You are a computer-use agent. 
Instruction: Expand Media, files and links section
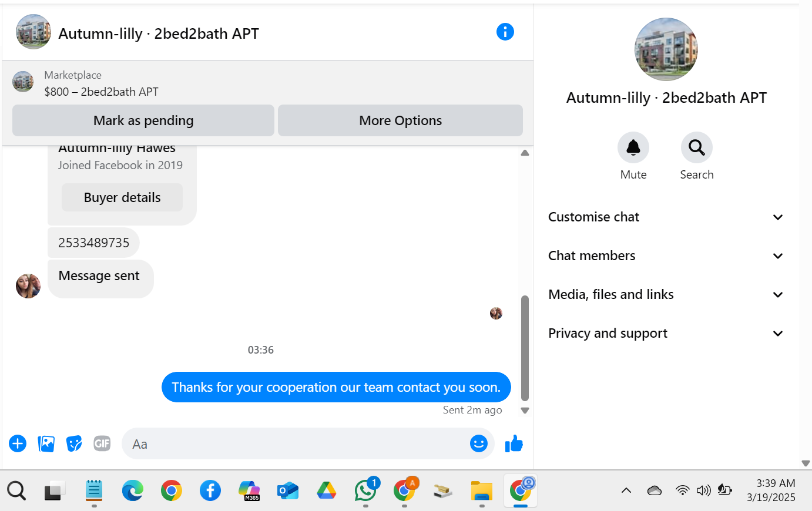pos(666,295)
